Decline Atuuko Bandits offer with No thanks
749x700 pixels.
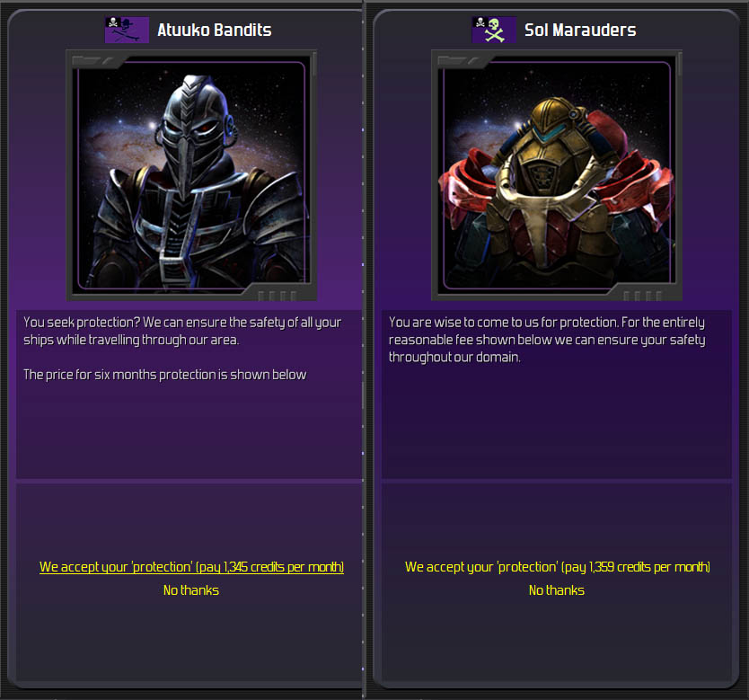191,590
